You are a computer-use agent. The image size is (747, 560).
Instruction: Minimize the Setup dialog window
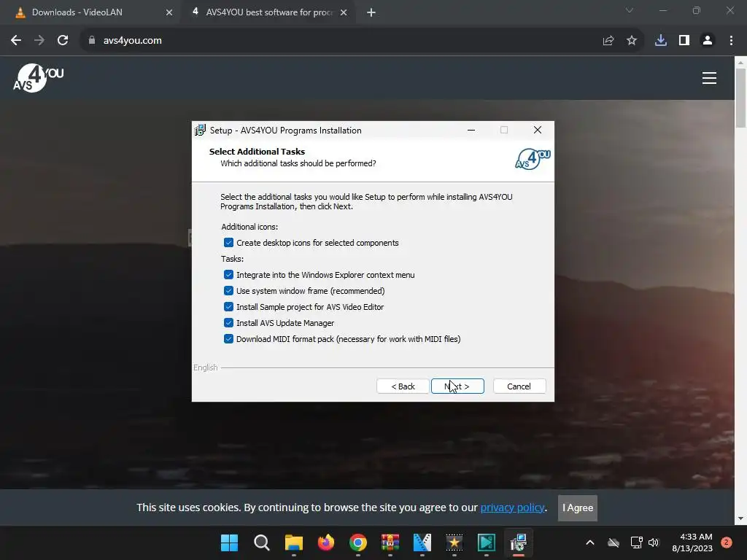point(471,130)
